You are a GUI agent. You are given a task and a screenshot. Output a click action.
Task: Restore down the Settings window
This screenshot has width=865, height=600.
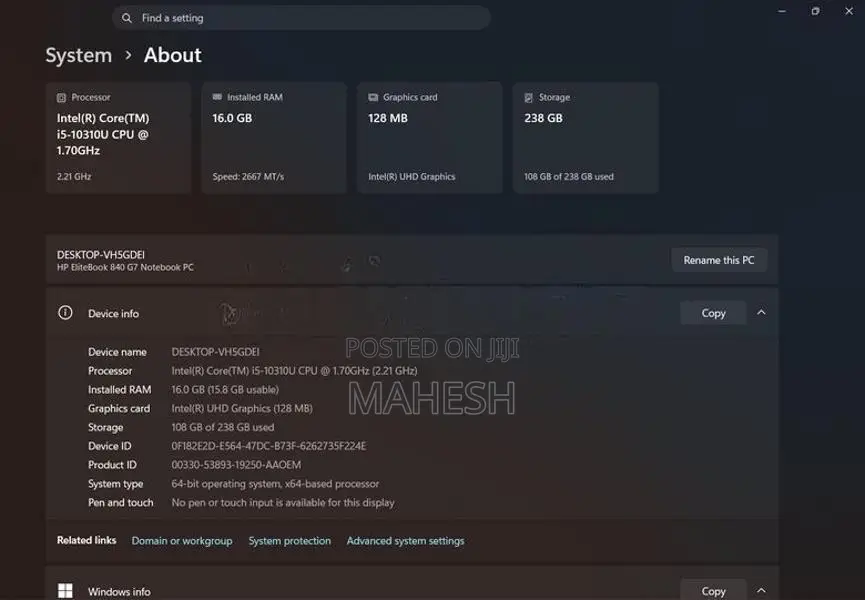click(x=815, y=11)
